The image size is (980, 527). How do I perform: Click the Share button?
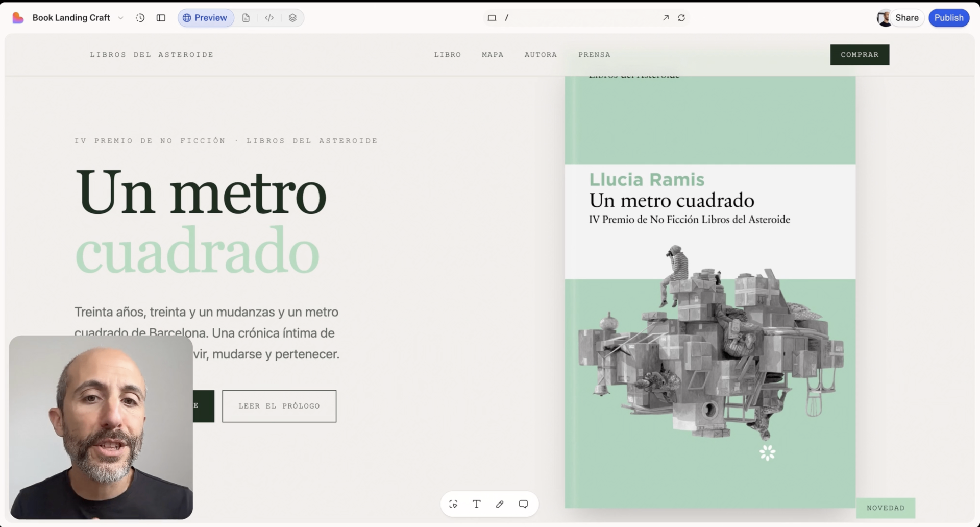click(x=906, y=18)
